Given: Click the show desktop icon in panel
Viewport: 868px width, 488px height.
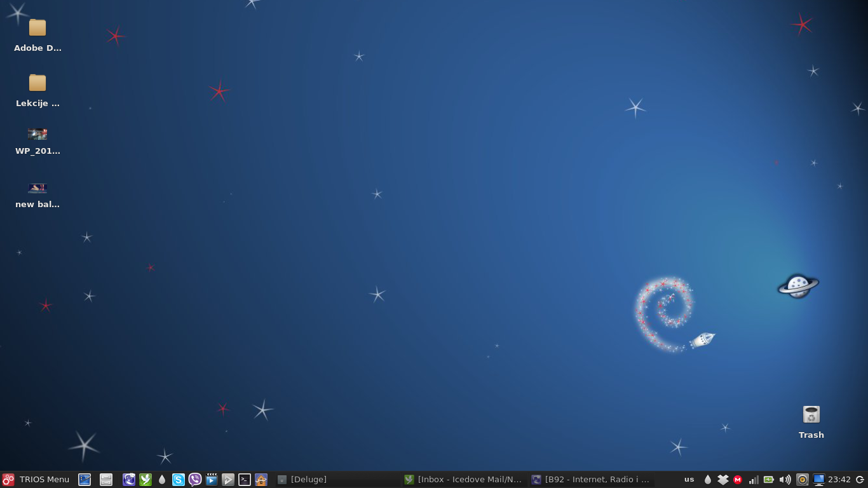Looking at the screenshot, I should (85, 480).
